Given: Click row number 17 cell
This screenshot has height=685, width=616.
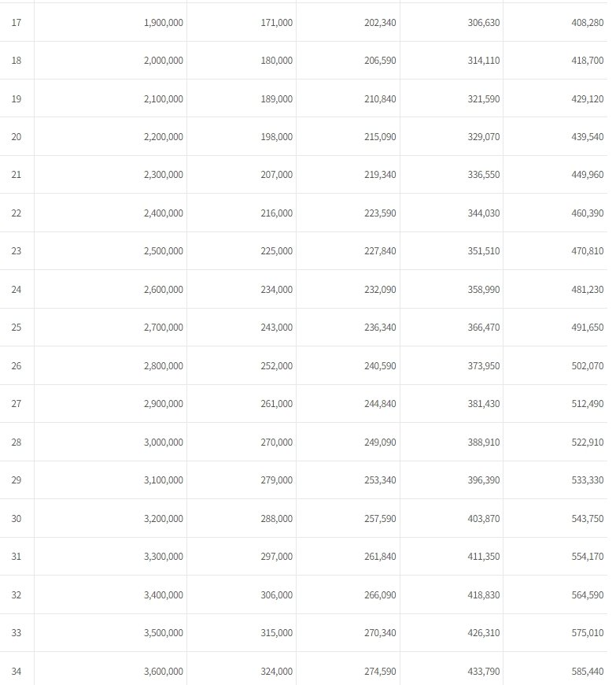Looking at the screenshot, I should point(17,23).
